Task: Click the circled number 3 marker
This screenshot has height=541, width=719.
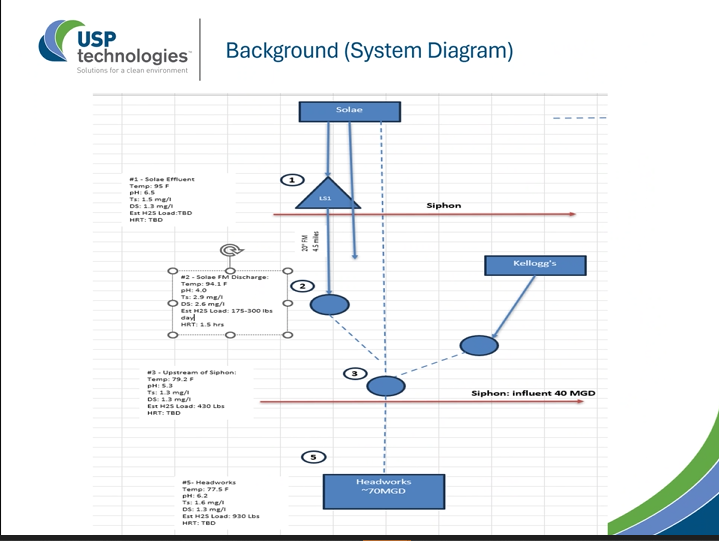Action: click(355, 374)
